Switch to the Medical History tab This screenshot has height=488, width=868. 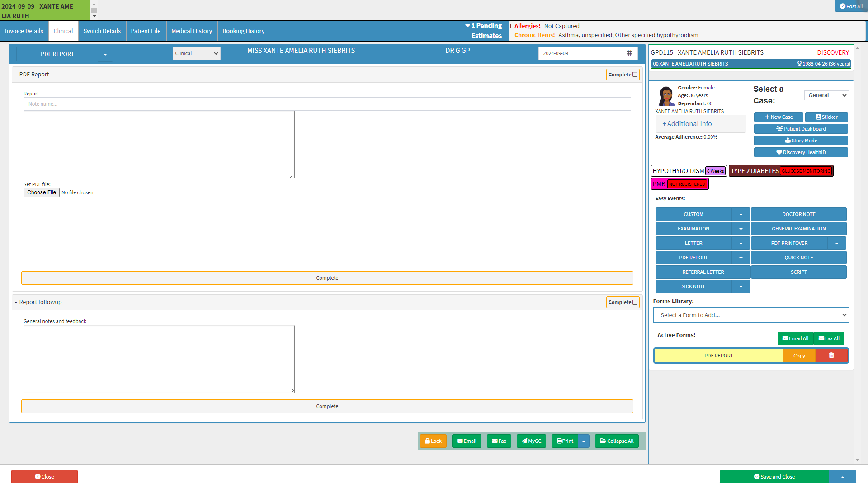192,31
